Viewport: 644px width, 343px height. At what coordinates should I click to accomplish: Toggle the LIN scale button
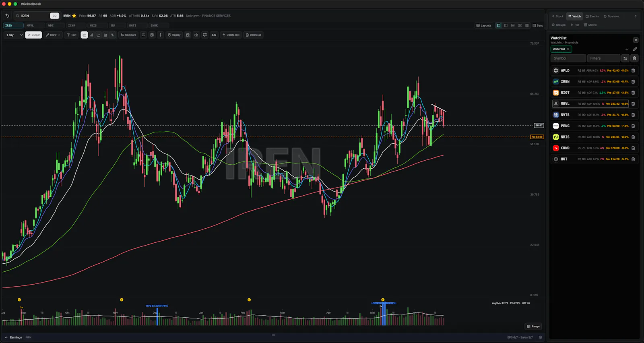tap(214, 35)
